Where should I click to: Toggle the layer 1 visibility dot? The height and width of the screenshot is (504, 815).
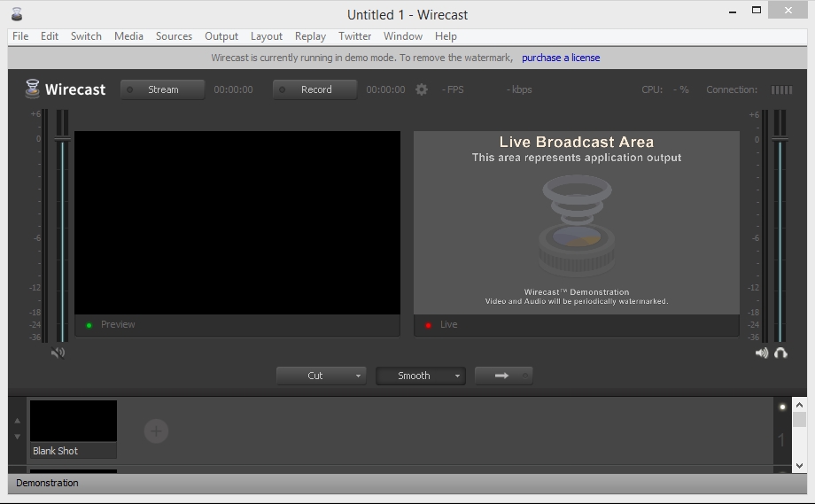(782, 407)
